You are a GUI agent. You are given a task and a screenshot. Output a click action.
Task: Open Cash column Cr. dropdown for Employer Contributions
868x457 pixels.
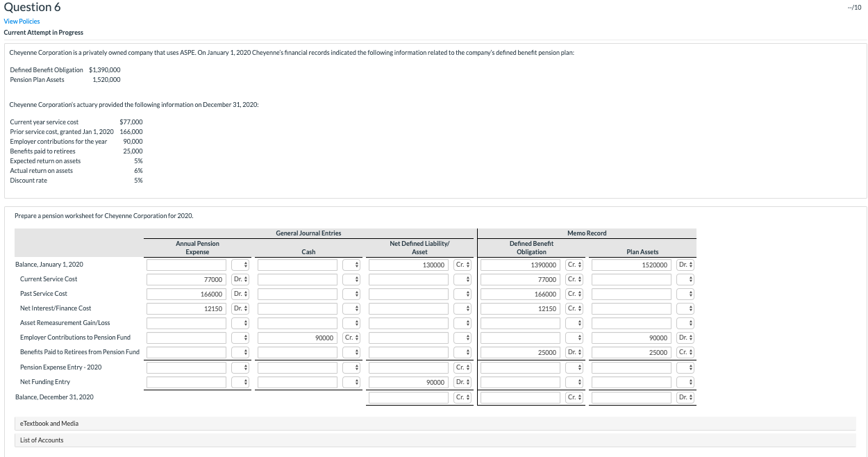click(351, 338)
